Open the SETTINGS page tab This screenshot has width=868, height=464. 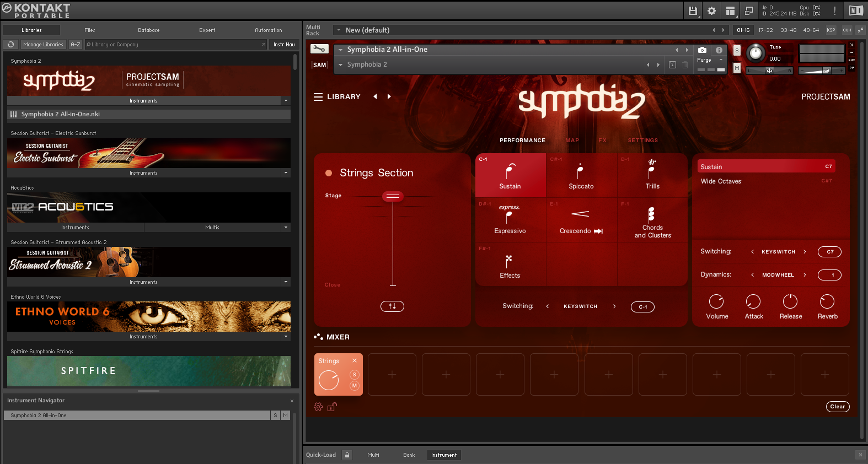(643, 141)
